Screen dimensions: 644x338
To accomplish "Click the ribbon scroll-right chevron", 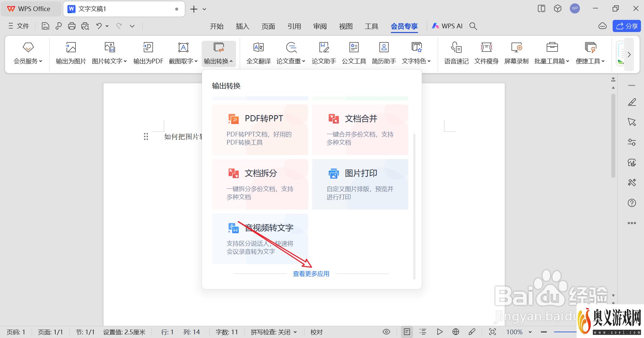I will pyautogui.click(x=629, y=54).
